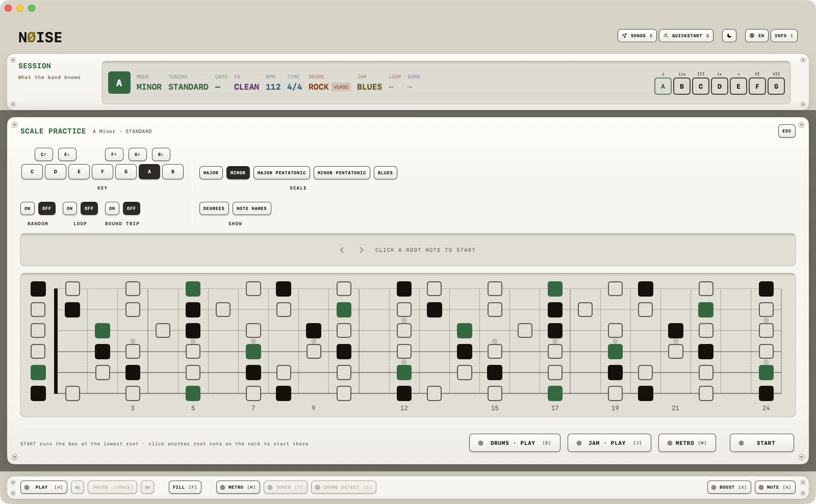816x504 pixels.
Task: Choose the B♭ key
Action: [x=161, y=154]
